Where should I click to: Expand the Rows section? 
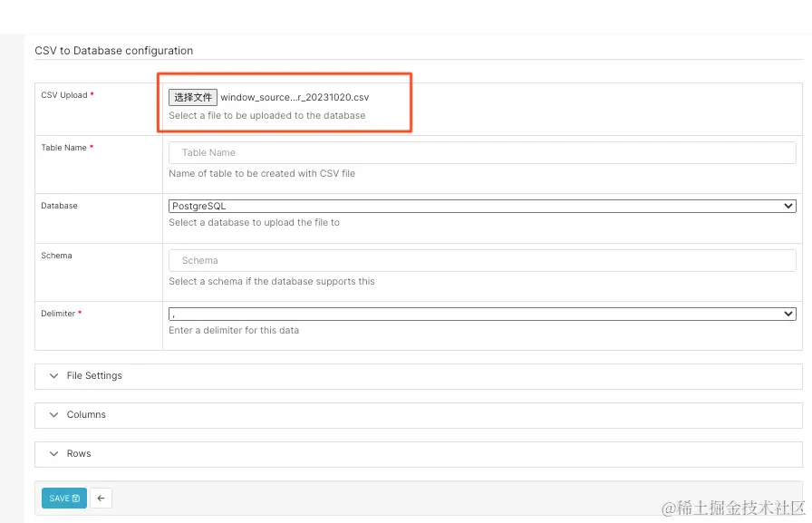point(419,454)
